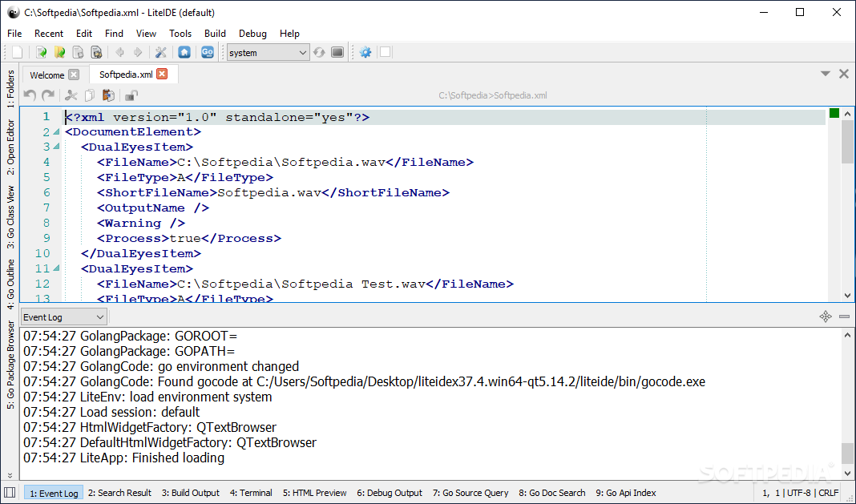Image resolution: width=856 pixels, height=504 pixels.
Task: Open the 5: Go Package Browser side panel
Action: tap(10, 365)
